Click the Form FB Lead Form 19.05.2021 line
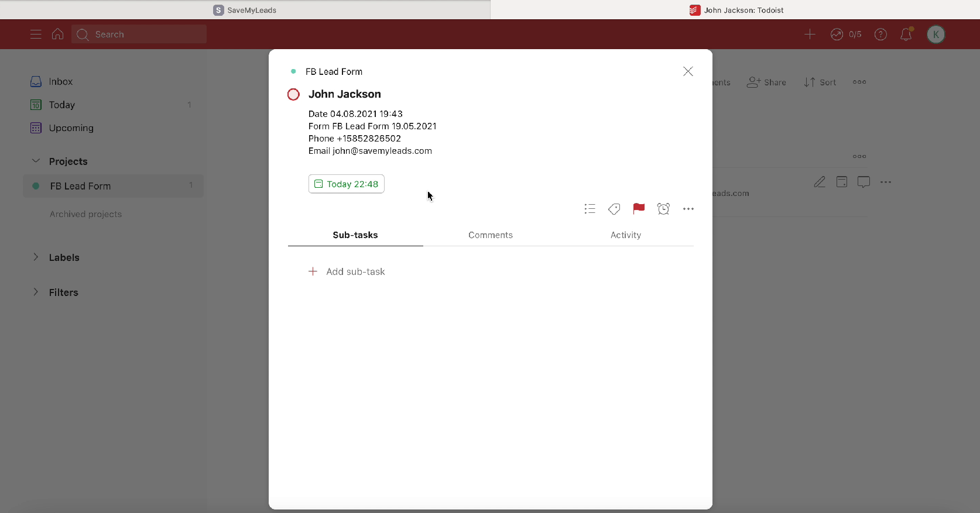Image resolution: width=980 pixels, height=513 pixels. (x=372, y=126)
